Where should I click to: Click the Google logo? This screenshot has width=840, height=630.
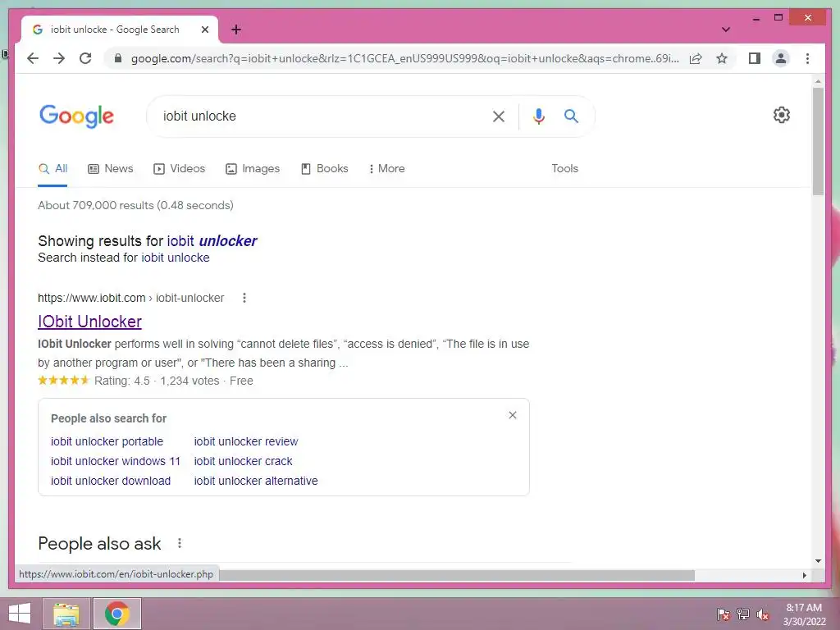pyautogui.click(x=76, y=116)
